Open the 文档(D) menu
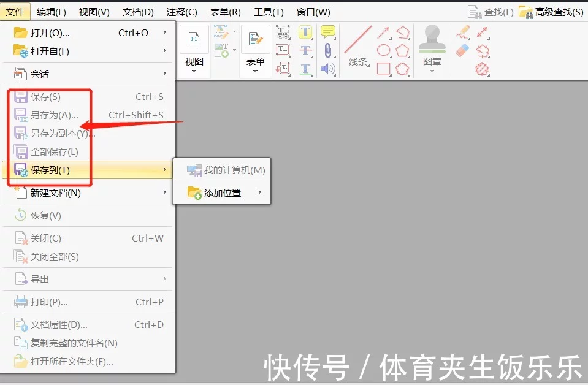 [x=138, y=12]
